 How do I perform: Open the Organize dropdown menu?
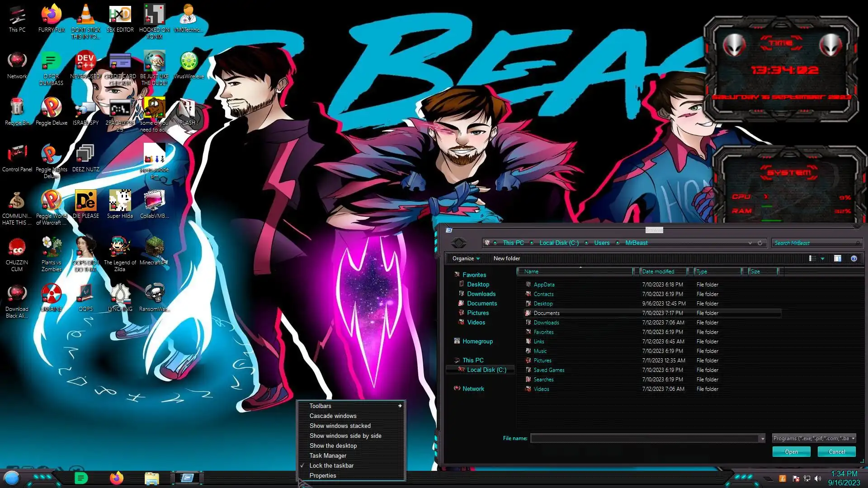click(x=466, y=258)
